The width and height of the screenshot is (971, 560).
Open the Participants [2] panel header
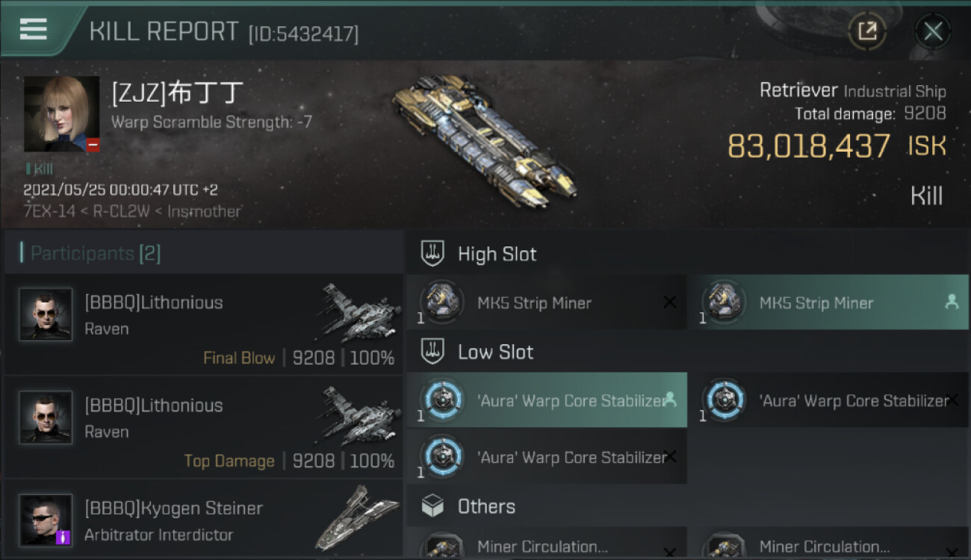click(203, 253)
